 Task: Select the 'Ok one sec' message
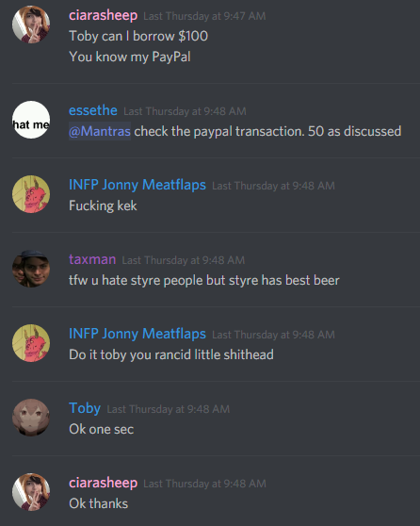tap(101, 430)
